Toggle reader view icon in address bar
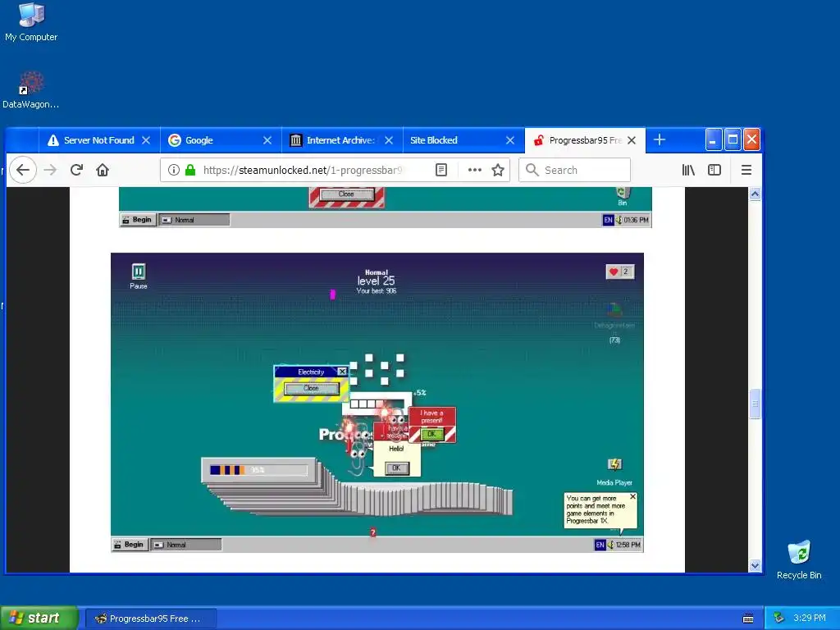This screenshot has width=840, height=630. 441,170
